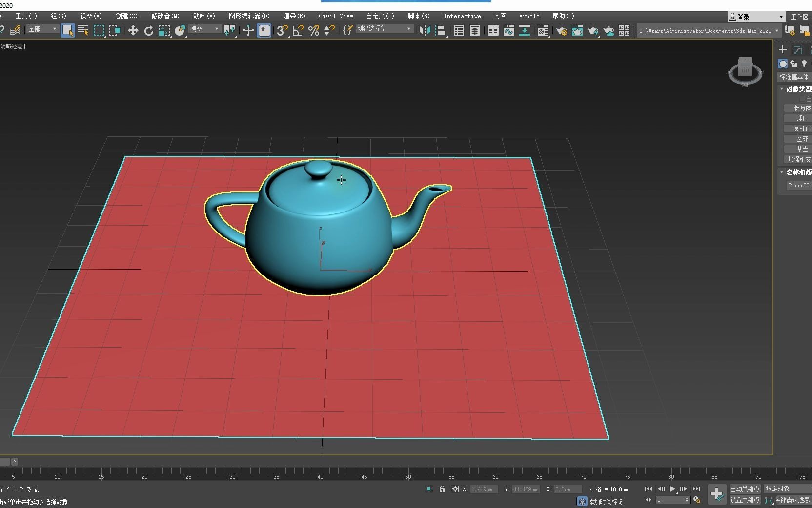Screen dimensions: 812x508
Task: Activate the Select and Scale tool
Action: tap(164, 30)
